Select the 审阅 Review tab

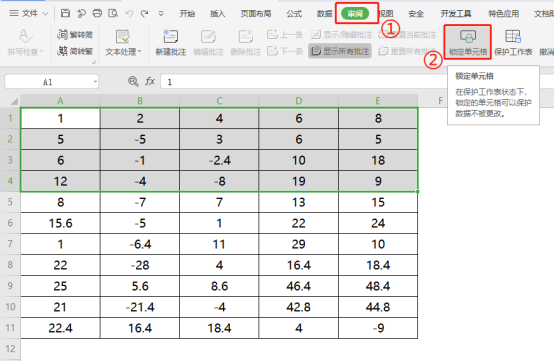pyautogui.click(x=355, y=13)
